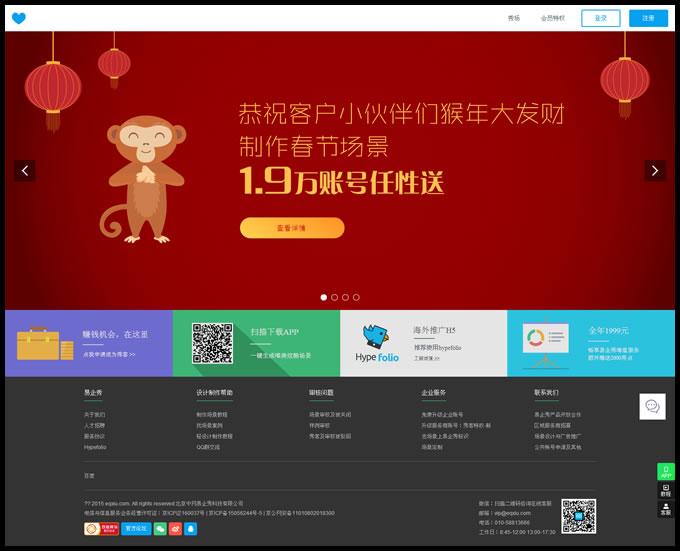Screen dimensions: 680x551
Task: Click the footer WeChat QR code
Action: [579, 516]
